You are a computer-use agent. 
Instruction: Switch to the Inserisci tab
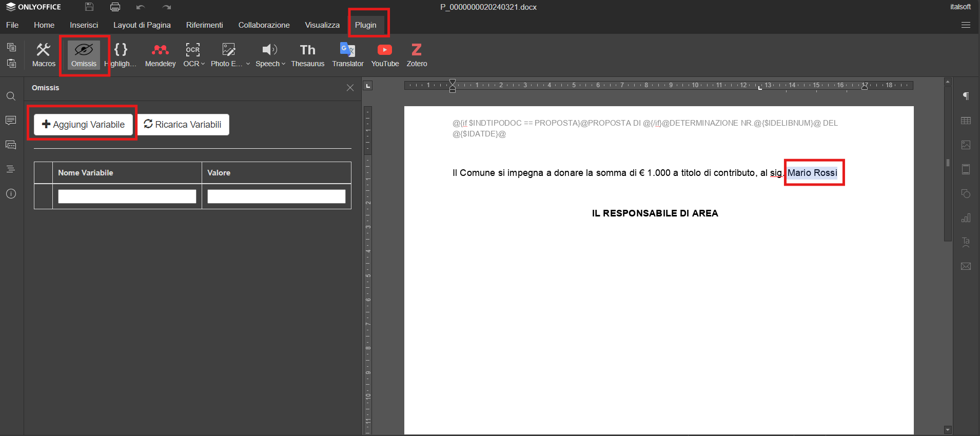(x=84, y=25)
